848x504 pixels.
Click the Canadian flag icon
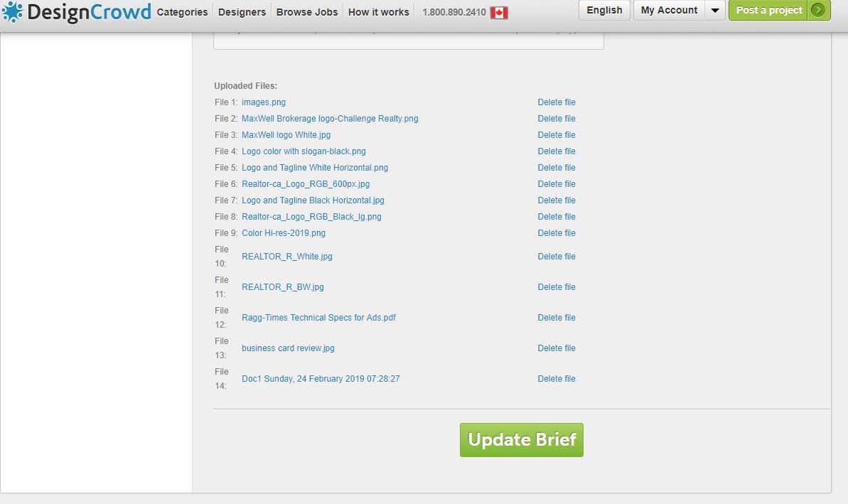coord(499,12)
